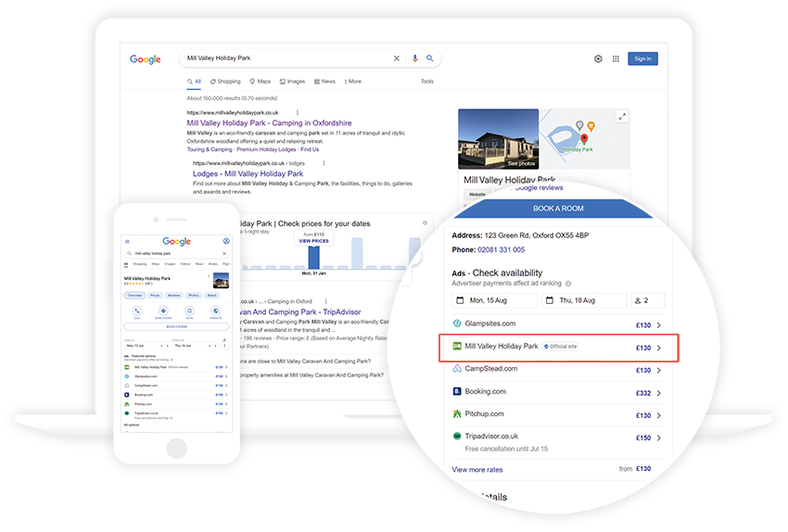Click the info icon next to ad ranking notice
788x532 pixels.
pyautogui.click(x=568, y=284)
